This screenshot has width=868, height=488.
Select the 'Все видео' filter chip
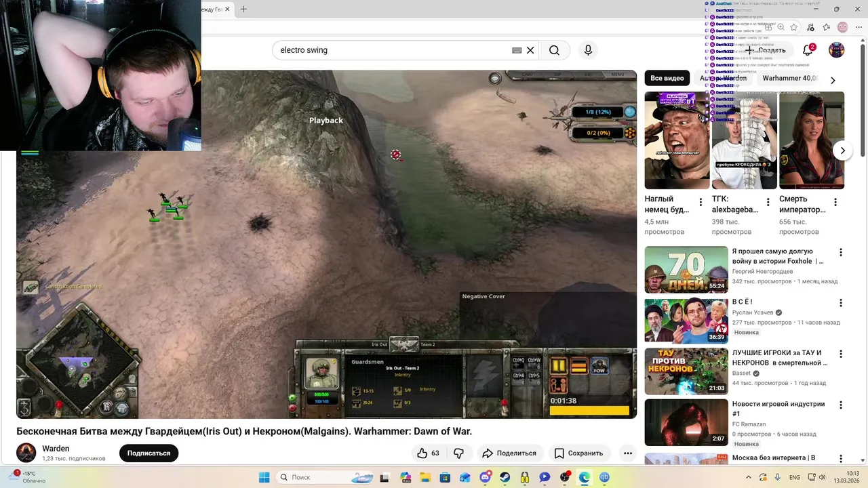click(x=667, y=78)
